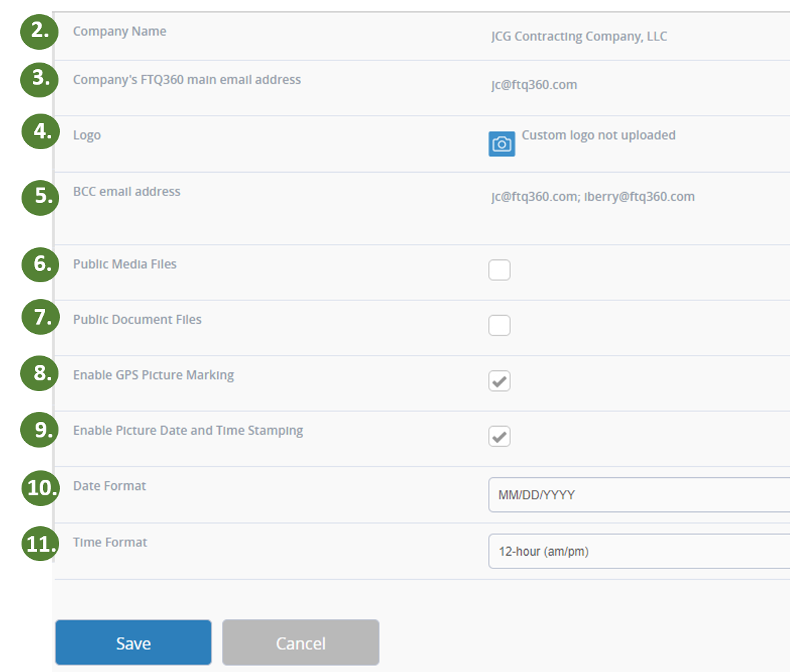
Task: Click the camera icon to upload logo
Action: click(502, 144)
